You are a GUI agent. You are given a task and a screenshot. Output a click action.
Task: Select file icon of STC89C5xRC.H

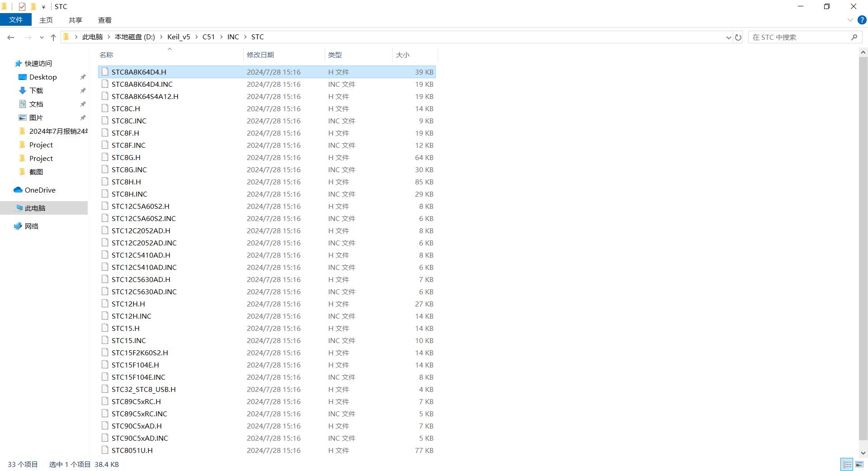tap(105, 401)
